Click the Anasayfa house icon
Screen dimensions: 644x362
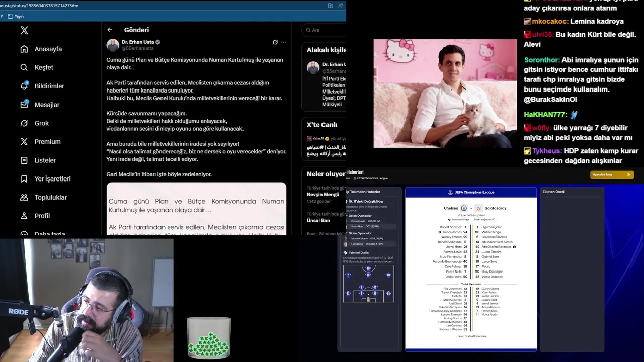click(x=24, y=49)
